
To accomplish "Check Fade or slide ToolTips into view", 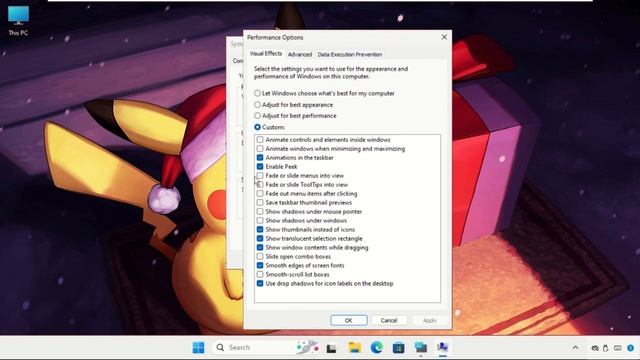I will (260, 184).
